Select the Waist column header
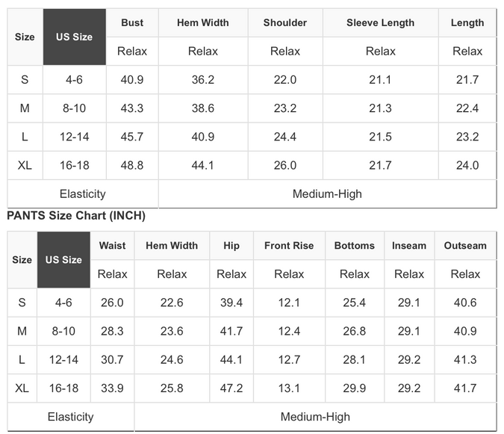The width and height of the screenshot is (504, 434). (112, 245)
